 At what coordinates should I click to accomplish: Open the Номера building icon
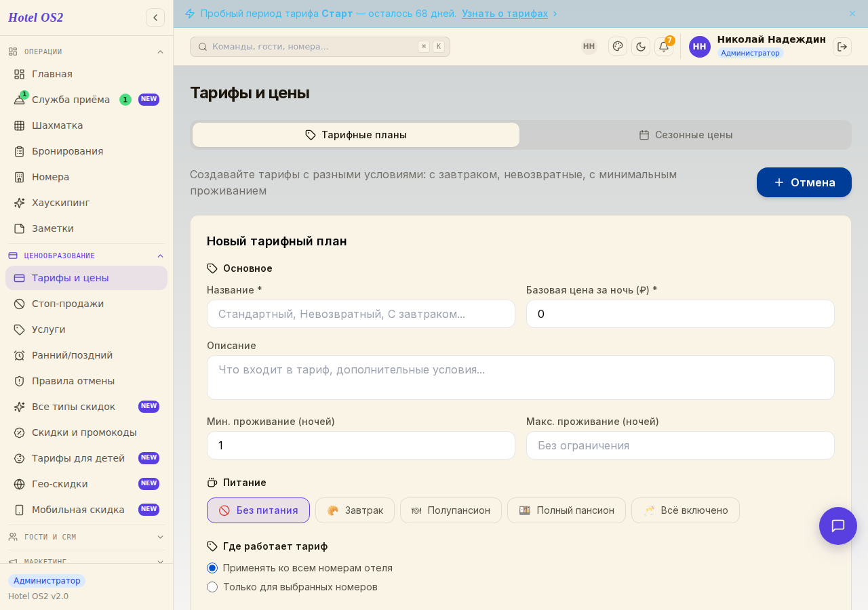19,177
